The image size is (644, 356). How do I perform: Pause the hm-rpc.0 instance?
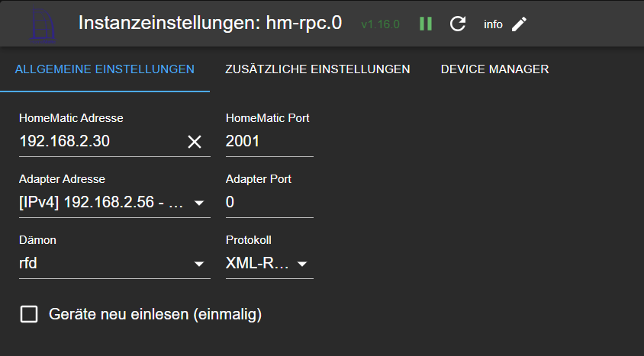pyautogui.click(x=426, y=24)
